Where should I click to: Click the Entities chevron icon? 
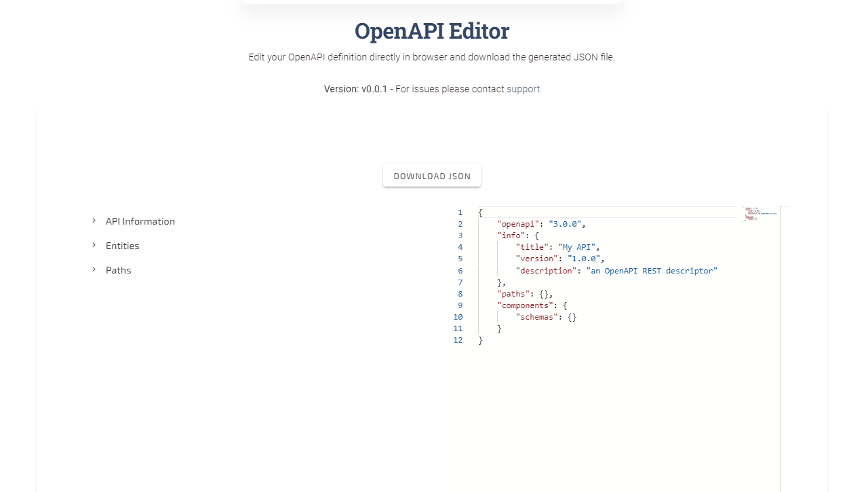(93, 245)
